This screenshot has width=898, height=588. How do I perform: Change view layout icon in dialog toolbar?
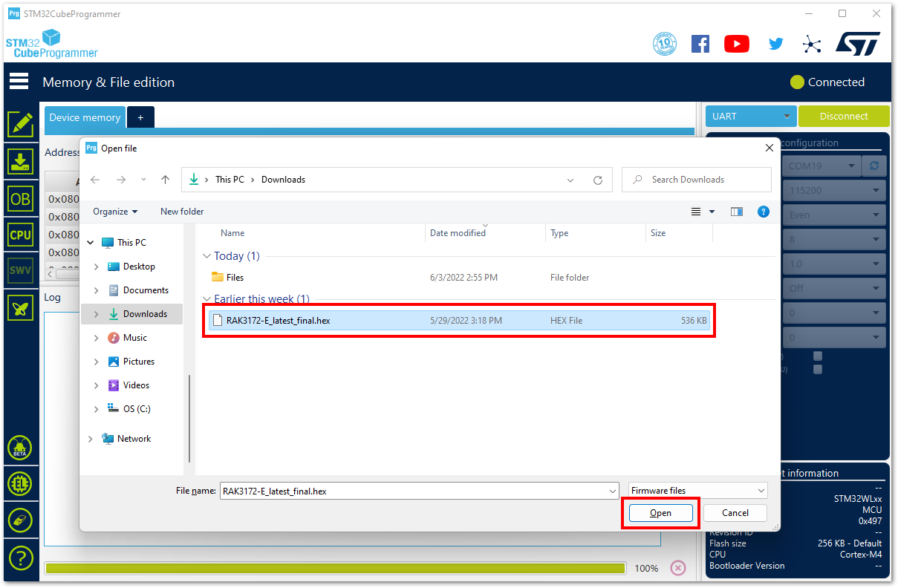tap(696, 212)
